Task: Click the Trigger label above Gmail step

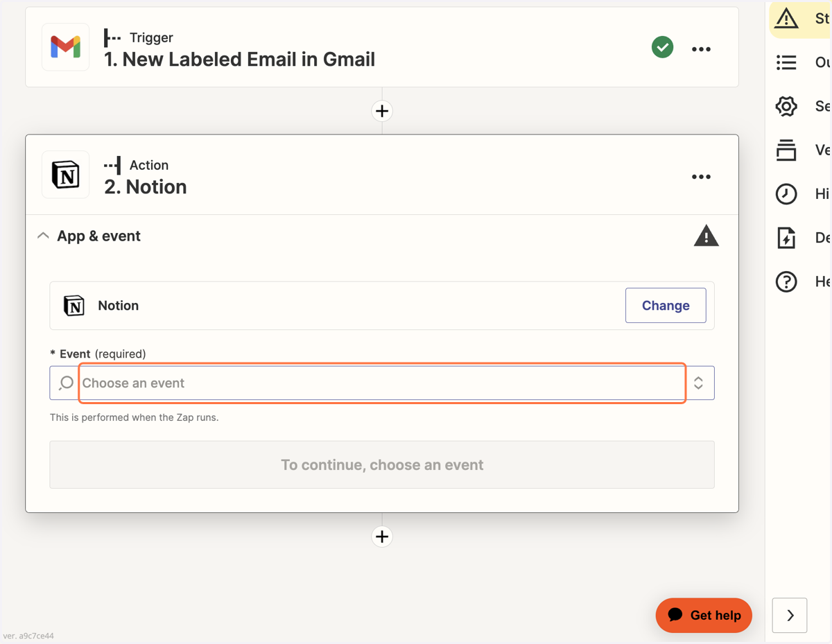Action: (x=151, y=37)
